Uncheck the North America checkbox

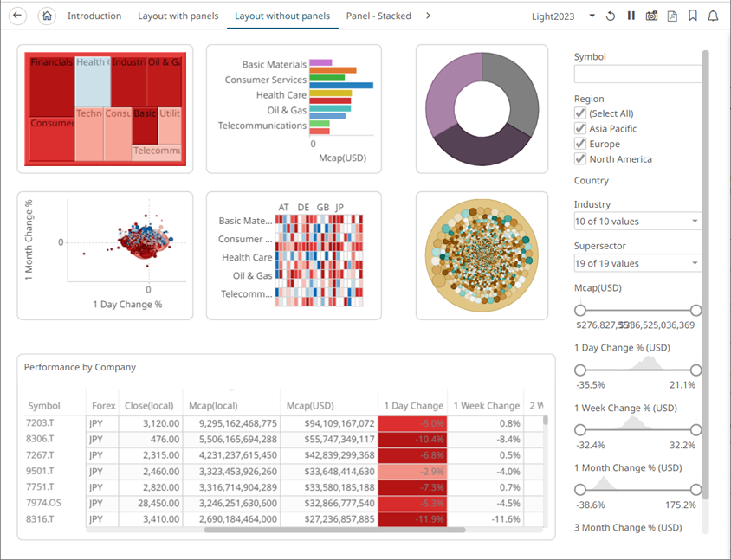pos(580,159)
